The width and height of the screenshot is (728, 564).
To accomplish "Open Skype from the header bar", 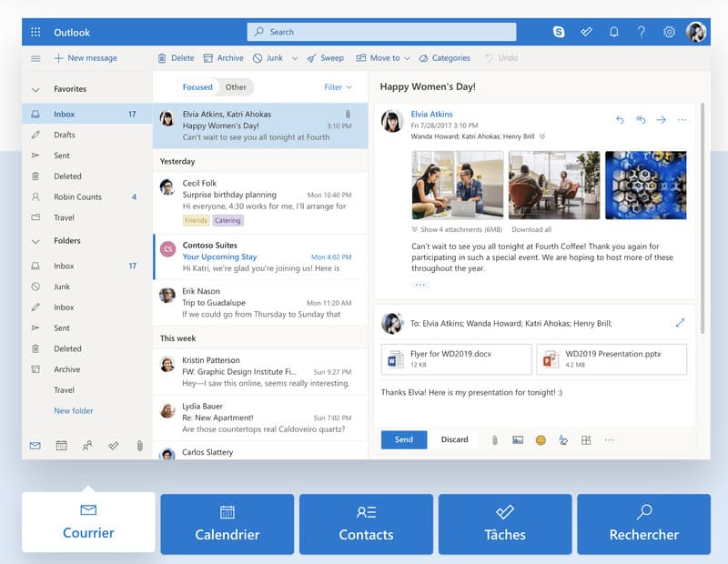I will coord(559,32).
